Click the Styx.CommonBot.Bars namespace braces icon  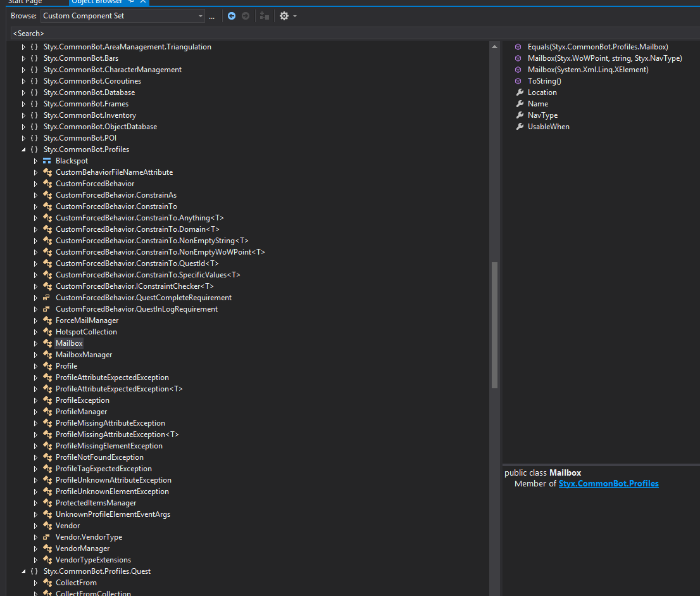click(34, 58)
